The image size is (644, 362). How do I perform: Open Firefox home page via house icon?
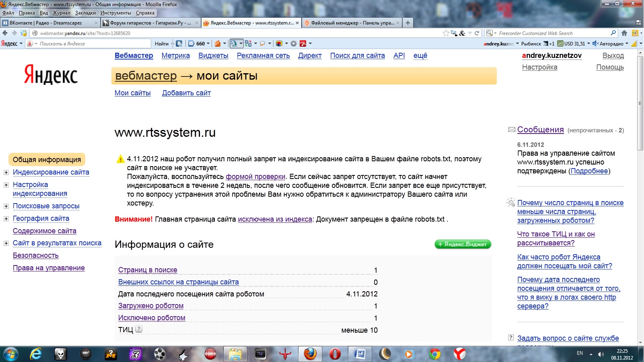(x=624, y=33)
